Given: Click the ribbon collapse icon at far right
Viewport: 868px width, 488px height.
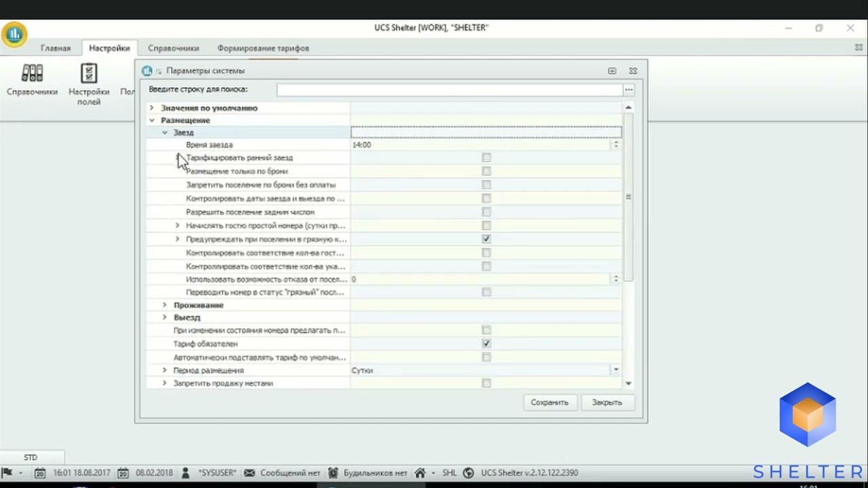Looking at the screenshot, I should (859, 48).
